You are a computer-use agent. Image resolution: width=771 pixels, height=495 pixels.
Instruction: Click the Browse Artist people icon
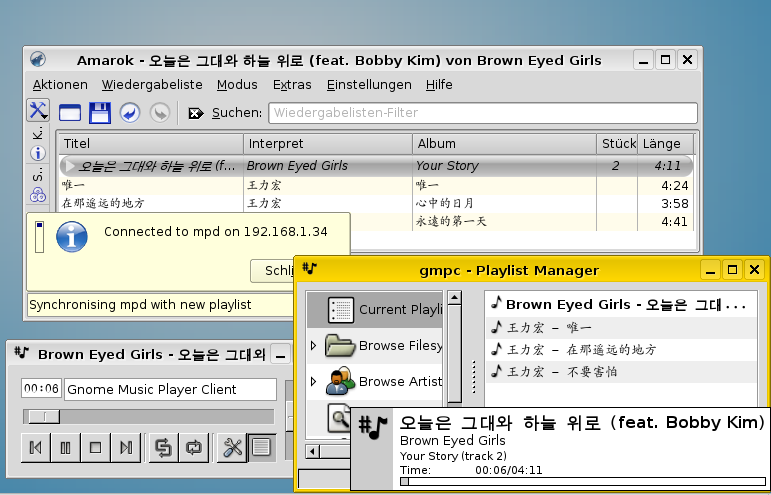coord(340,381)
